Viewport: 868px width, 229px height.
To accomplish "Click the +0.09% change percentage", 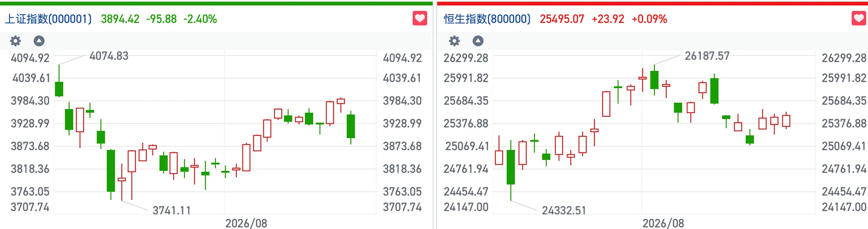I will tap(649, 19).
